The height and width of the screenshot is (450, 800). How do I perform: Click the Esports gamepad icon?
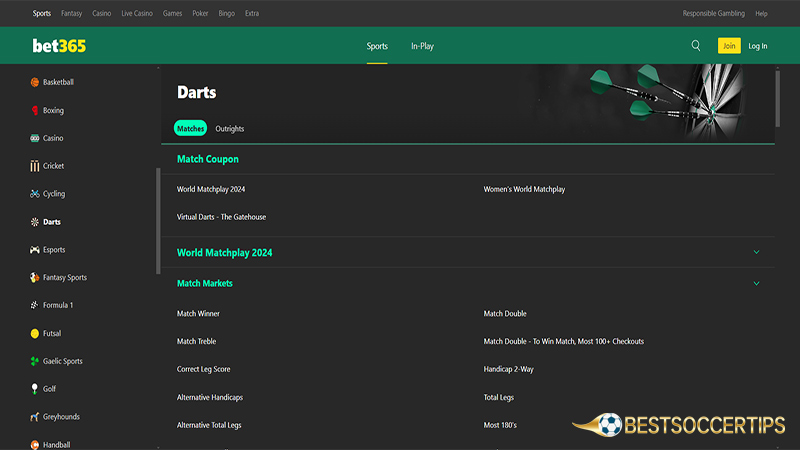click(x=35, y=249)
